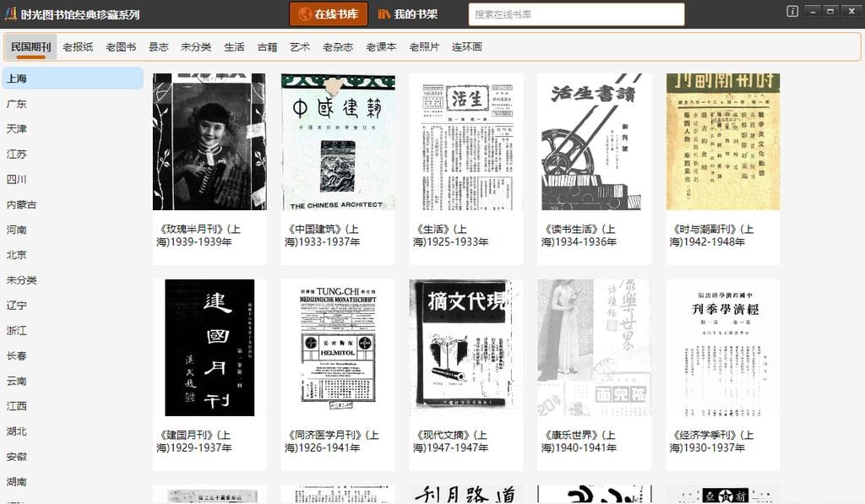Select 北京 region in sidebar
Screen dimensions: 865x504
pos(17,255)
